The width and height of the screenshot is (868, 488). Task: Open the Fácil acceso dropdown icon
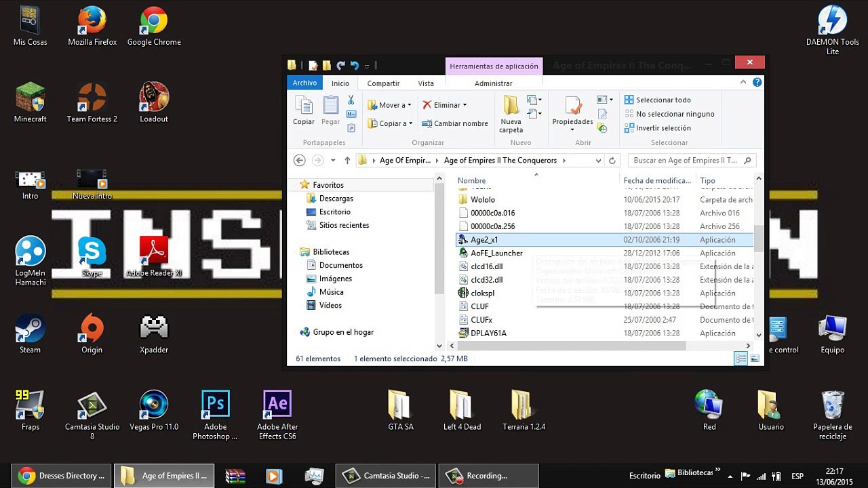point(535,114)
